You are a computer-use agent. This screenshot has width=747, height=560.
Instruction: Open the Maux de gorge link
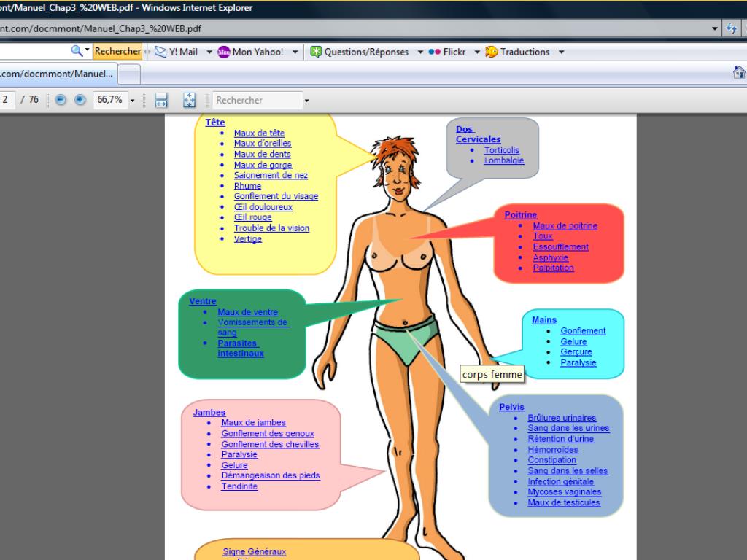coord(263,166)
